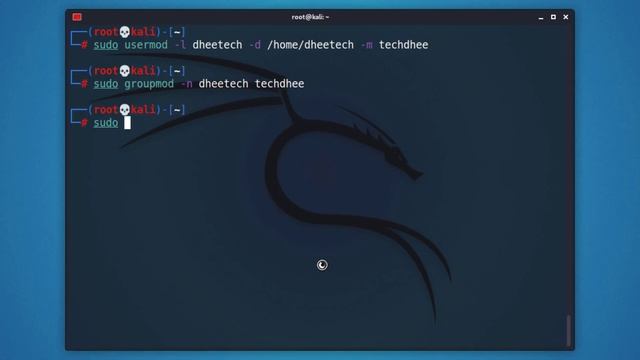Click 'techdhee' at end of usermod command
This screenshot has height=360, width=640.
click(404, 45)
